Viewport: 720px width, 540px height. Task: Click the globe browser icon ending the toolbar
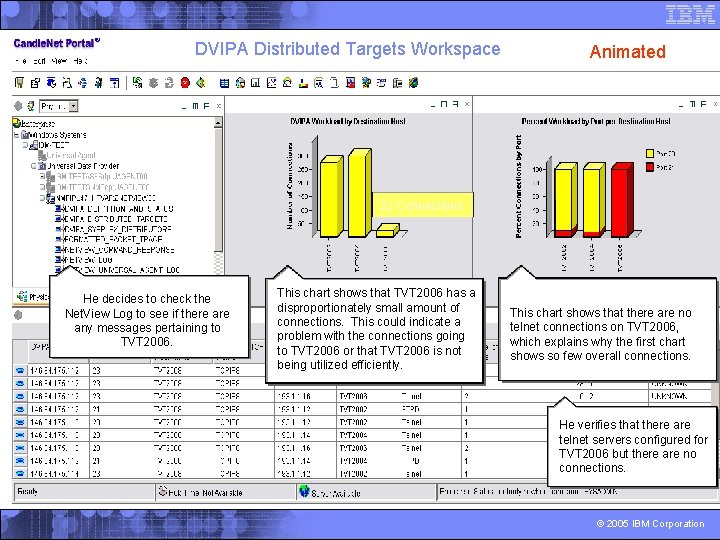pos(413,83)
